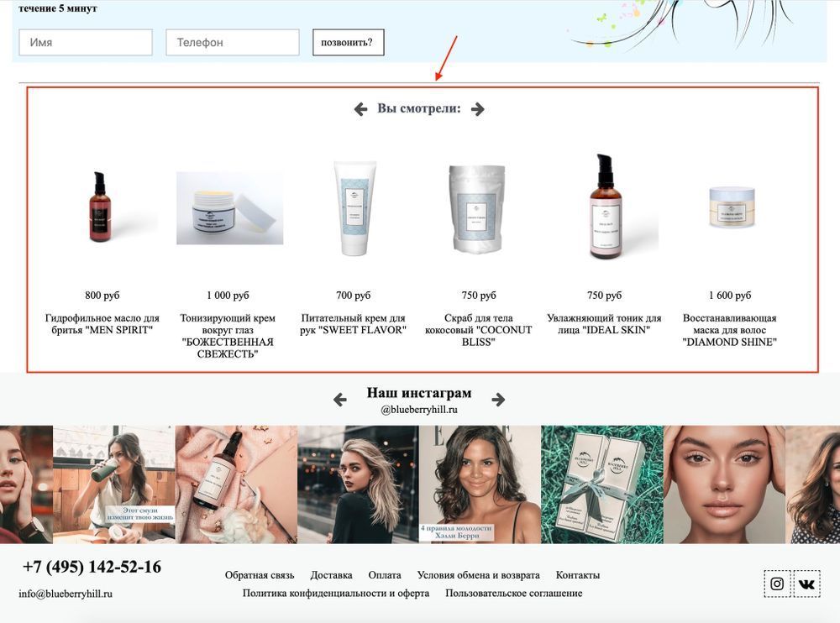Screen dimensions: 840x623
Task: Open the @blueberryhill.ru Instagram link
Action: point(419,410)
